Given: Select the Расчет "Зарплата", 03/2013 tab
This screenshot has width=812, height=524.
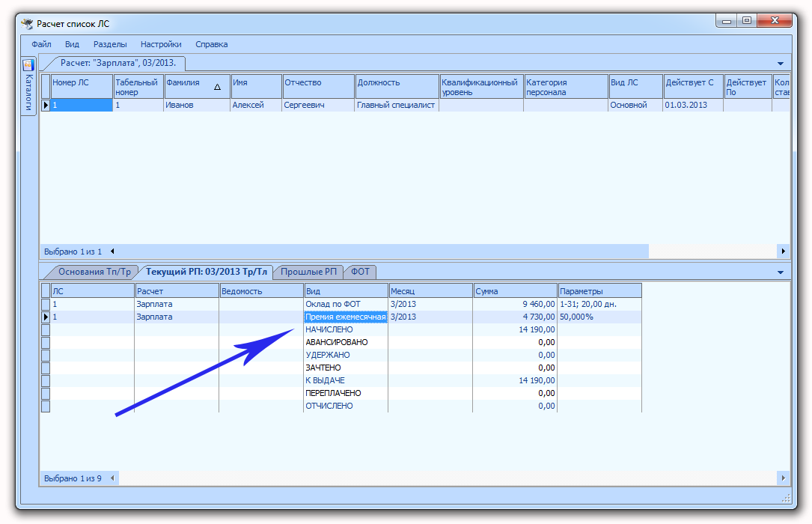Looking at the screenshot, I should [118, 63].
